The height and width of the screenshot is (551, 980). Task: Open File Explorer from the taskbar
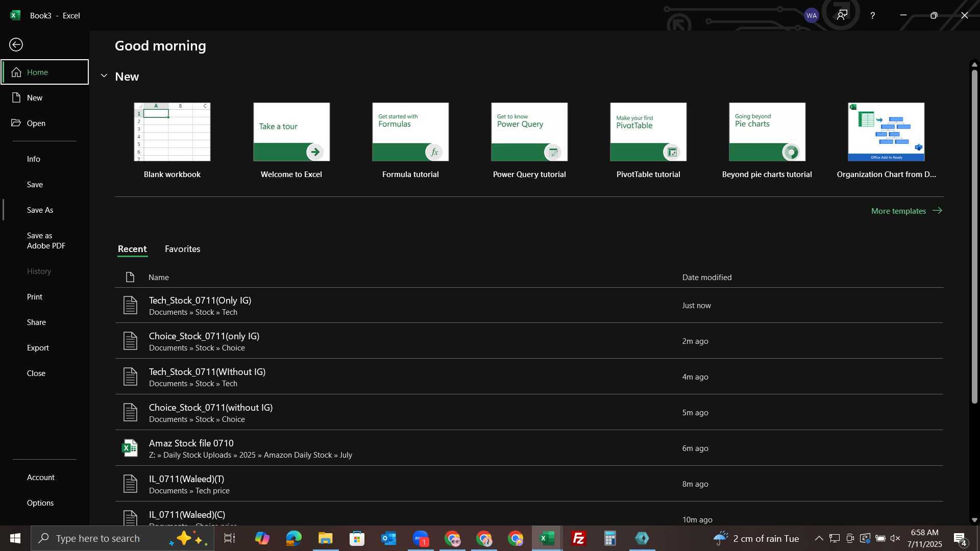point(325,538)
